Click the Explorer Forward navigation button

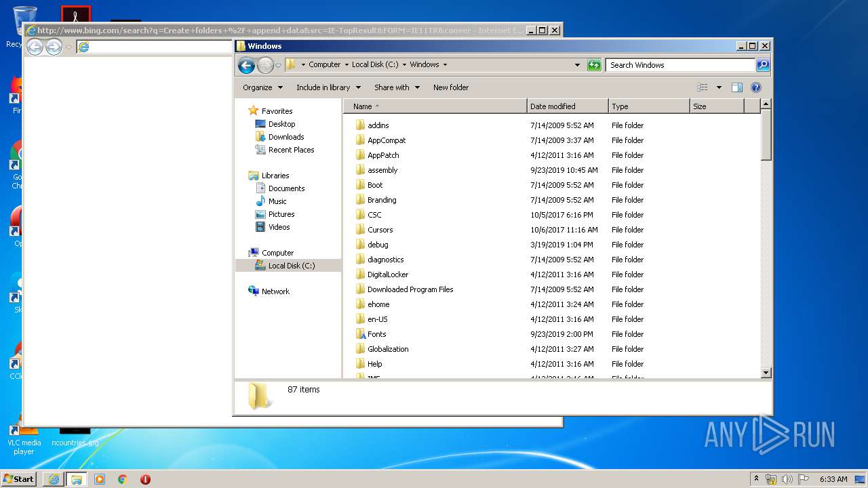click(265, 65)
